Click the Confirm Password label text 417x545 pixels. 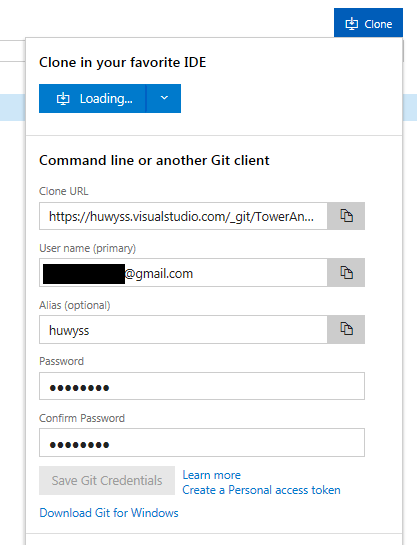82,418
